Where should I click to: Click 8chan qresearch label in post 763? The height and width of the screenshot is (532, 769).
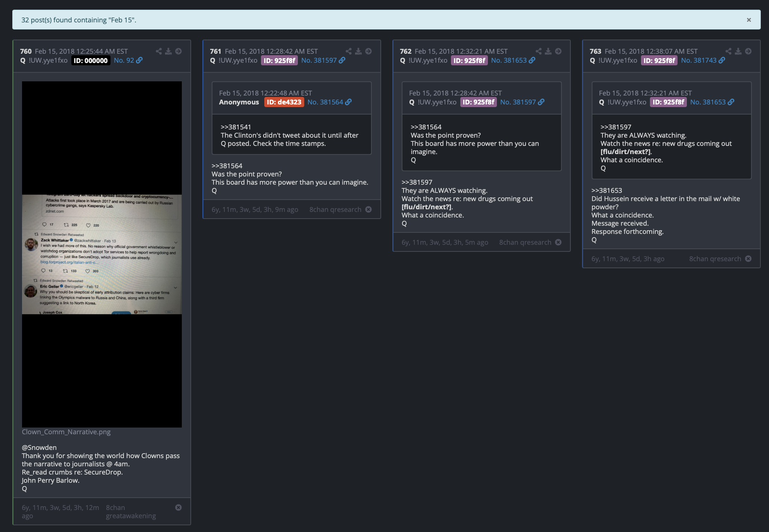coord(715,259)
